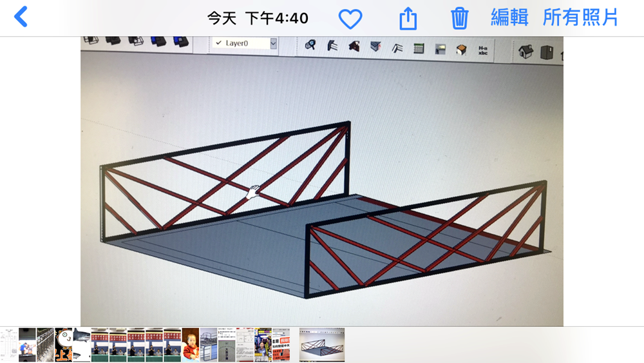
Task: Delete photo with the trash icon
Action: tap(459, 18)
